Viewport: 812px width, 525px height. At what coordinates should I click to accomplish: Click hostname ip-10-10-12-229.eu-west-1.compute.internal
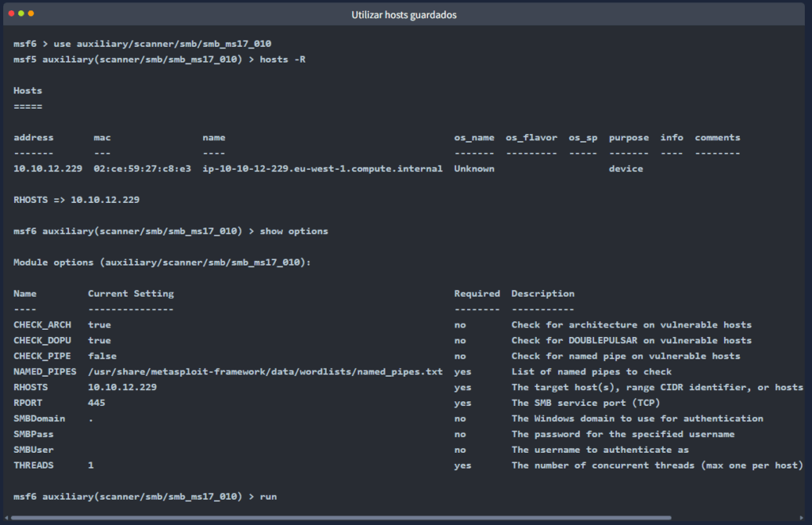click(x=322, y=169)
